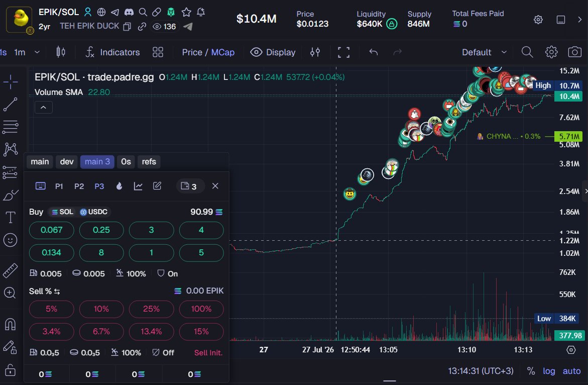This screenshot has height=385, width=588.
Task: Select the main 3 wallet tab
Action: [97, 162]
